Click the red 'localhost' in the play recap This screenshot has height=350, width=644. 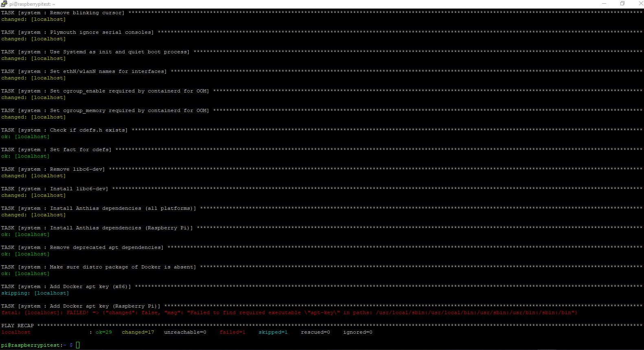point(16,332)
